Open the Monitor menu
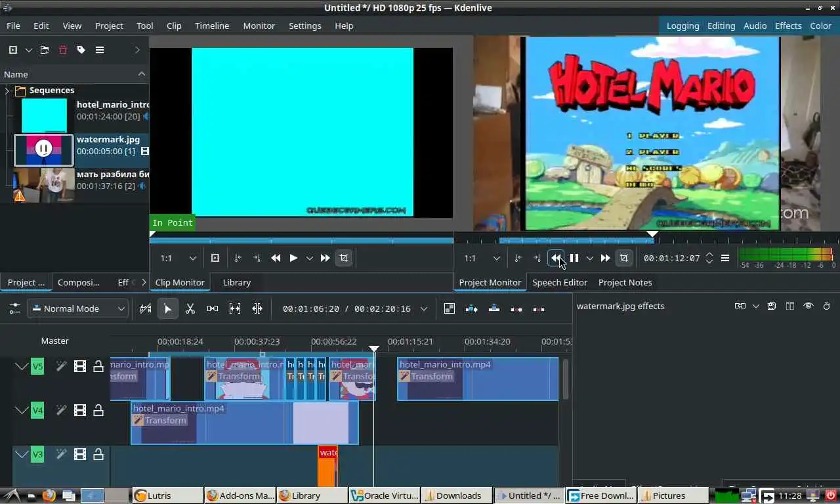The image size is (840, 504). pos(259,26)
